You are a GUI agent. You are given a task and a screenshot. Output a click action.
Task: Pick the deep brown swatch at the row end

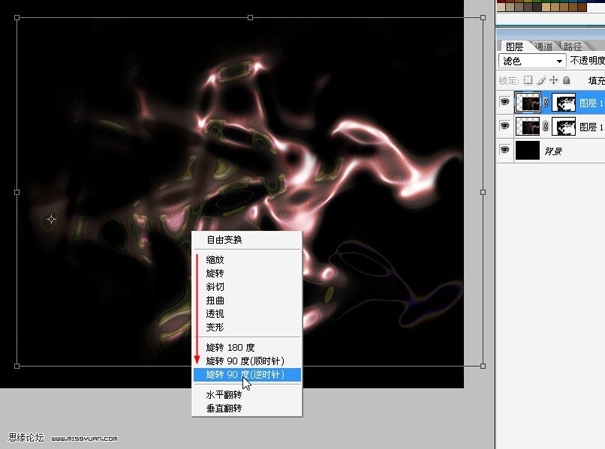click(x=582, y=7)
